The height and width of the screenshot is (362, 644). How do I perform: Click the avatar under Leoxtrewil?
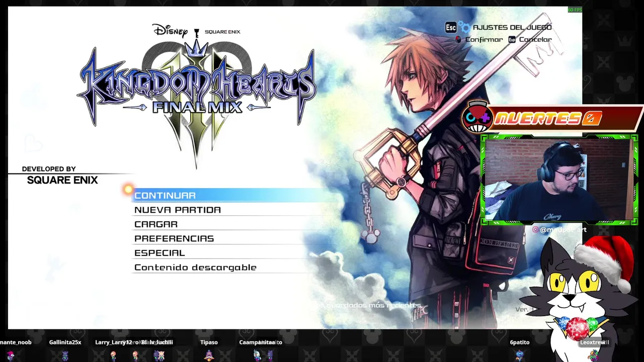(594, 355)
